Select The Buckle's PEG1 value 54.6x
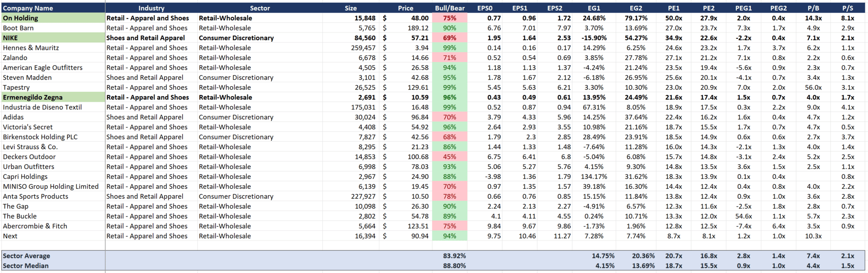 coord(744,217)
